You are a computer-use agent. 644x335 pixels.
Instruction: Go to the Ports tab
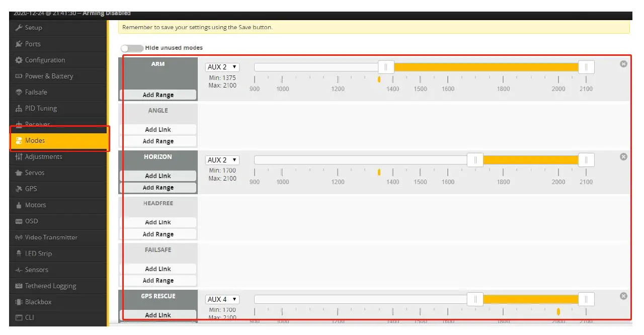coord(58,44)
